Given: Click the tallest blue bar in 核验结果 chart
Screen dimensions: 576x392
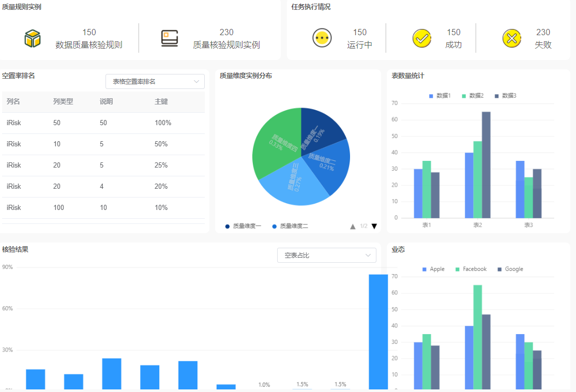Looking at the screenshot, I should pyautogui.click(x=378, y=331).
